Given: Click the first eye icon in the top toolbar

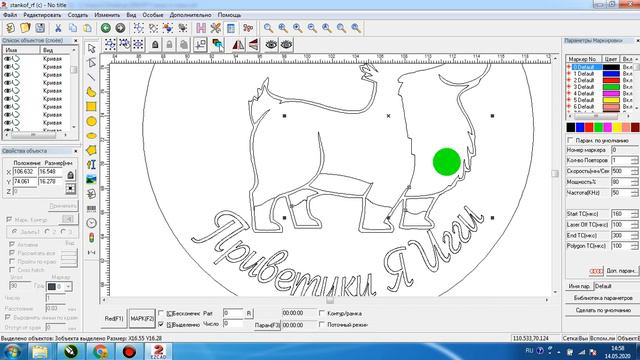Looking at the screenshot, I should 271,45.
